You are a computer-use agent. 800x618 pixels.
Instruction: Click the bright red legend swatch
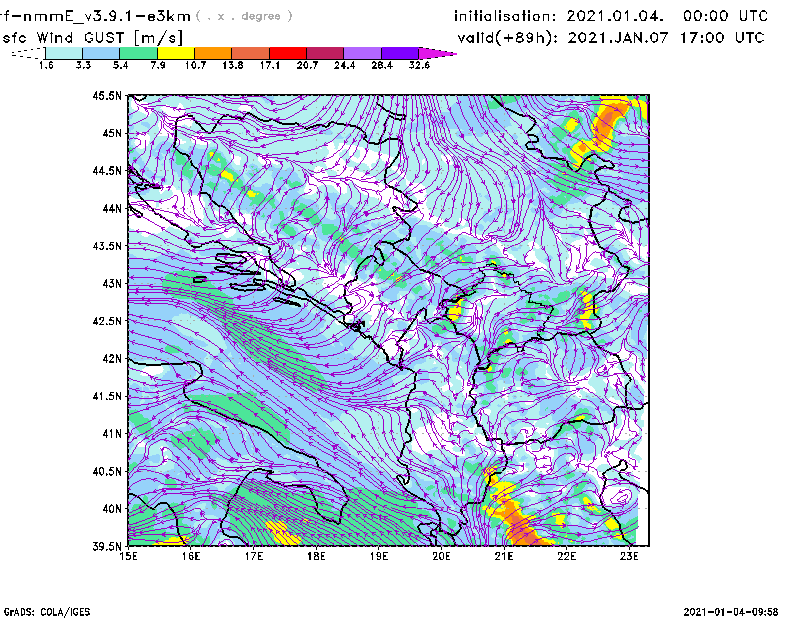pos(288,53)
